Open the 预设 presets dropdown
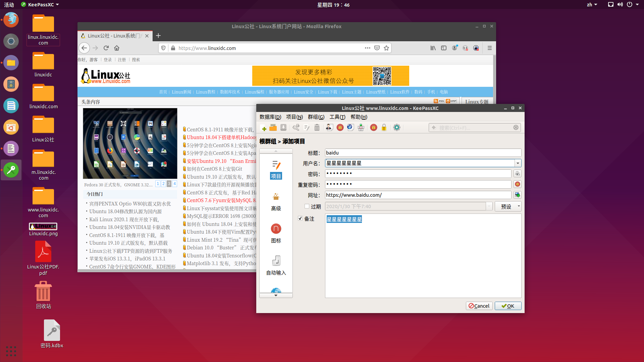Image resolution: width=644 pixels, height=362 pixels. (x=508, y=206)
